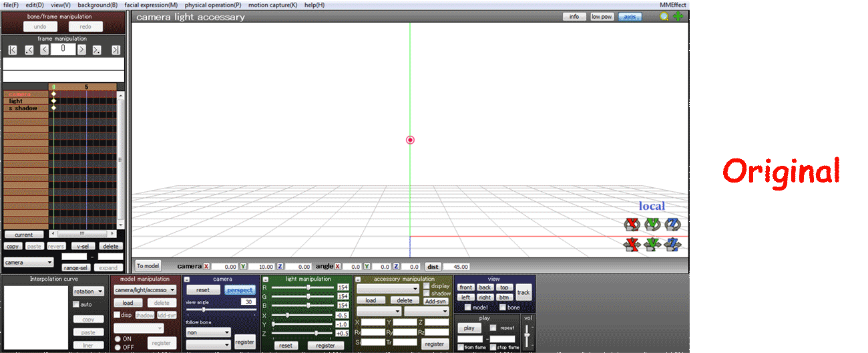Click the red X-axis move icon
The image size is (868, 353).
[x=632, y=245]
